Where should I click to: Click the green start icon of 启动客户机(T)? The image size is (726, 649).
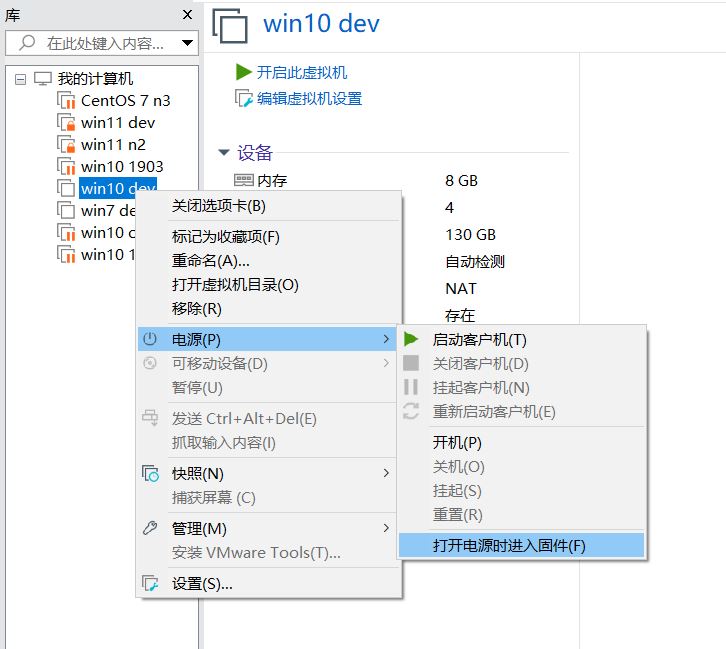tap(411, 339)
